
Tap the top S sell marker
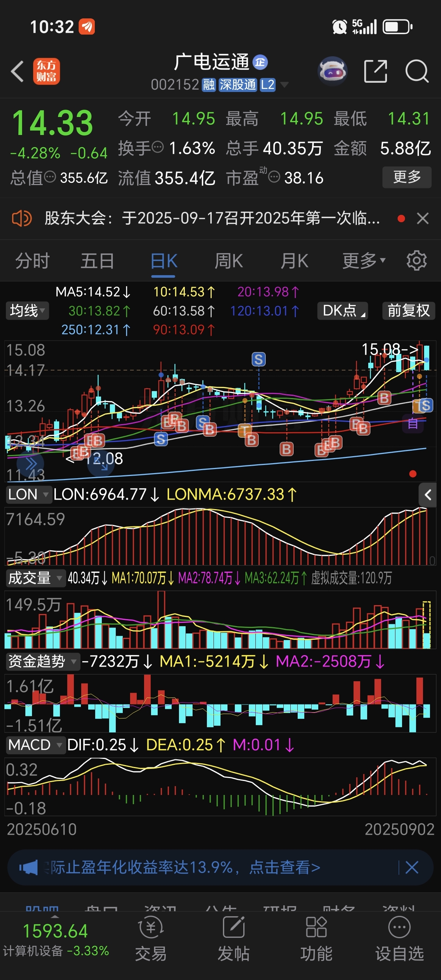tap(258, 359)
